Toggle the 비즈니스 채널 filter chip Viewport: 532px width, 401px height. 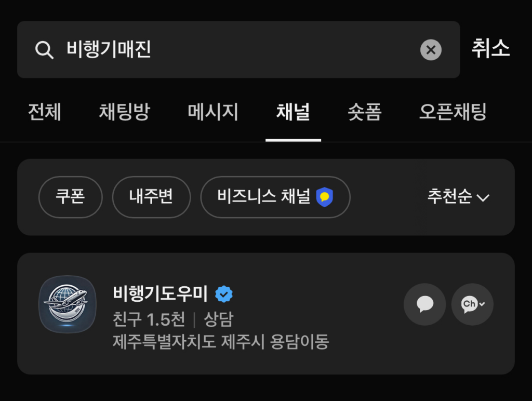pyautogui.click(x=275, y=197)
